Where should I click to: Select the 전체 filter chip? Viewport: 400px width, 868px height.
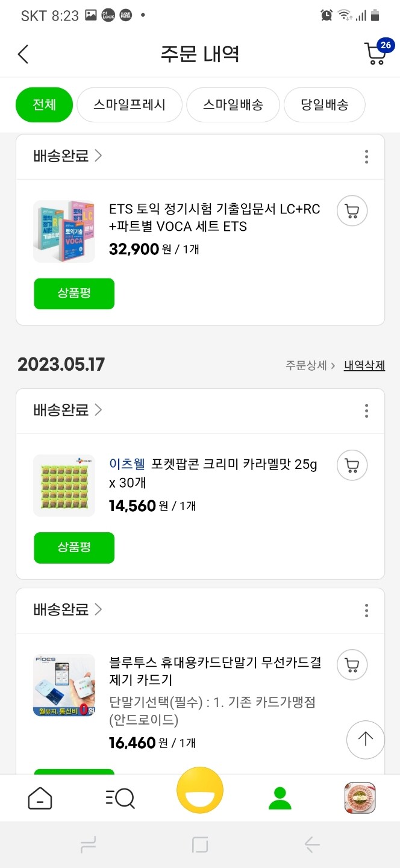click(44, 104)
